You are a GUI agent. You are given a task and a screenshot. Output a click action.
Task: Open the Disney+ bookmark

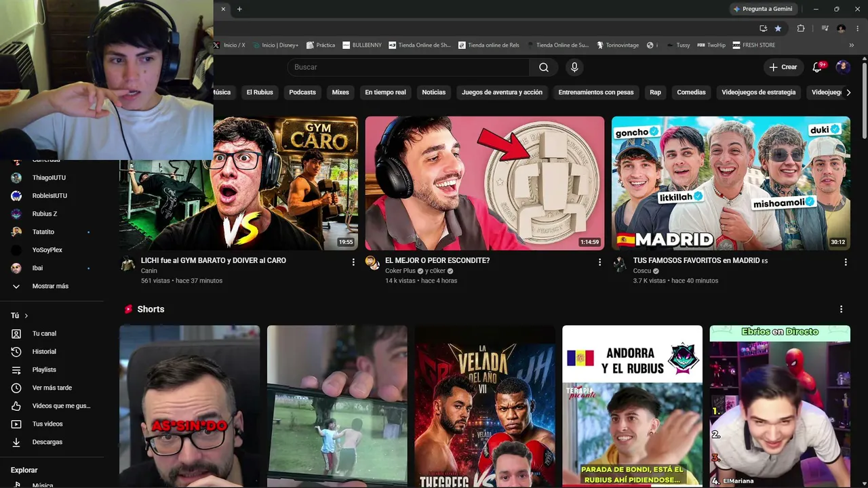(275, 45)
